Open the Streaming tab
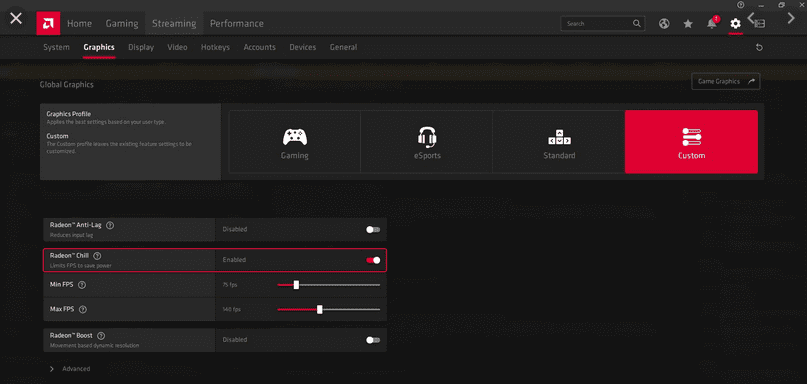Image resolution: width=807 pixels, height=384 pixels. pyautogui.click(x=174, y=24)
